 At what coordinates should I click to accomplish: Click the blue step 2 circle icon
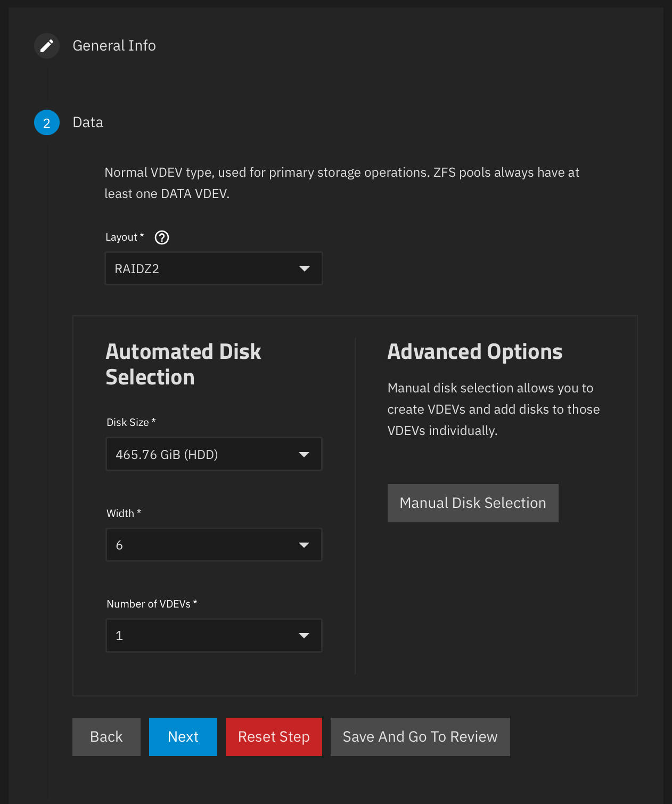pos(47,122)
